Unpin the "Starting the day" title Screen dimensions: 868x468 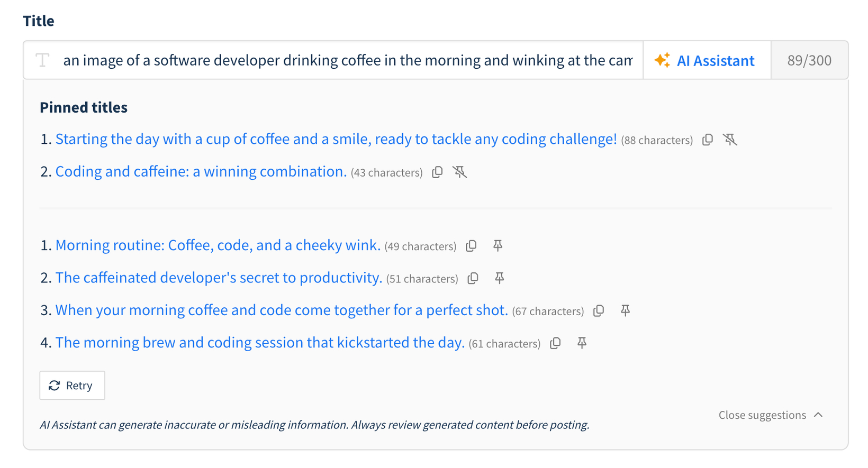tap(730, 140)
